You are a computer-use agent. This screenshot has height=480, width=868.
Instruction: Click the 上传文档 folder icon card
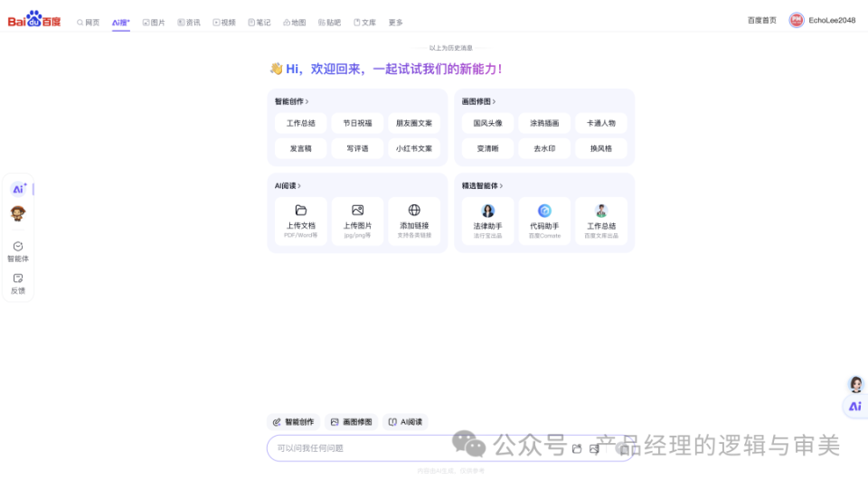(300, 221)
